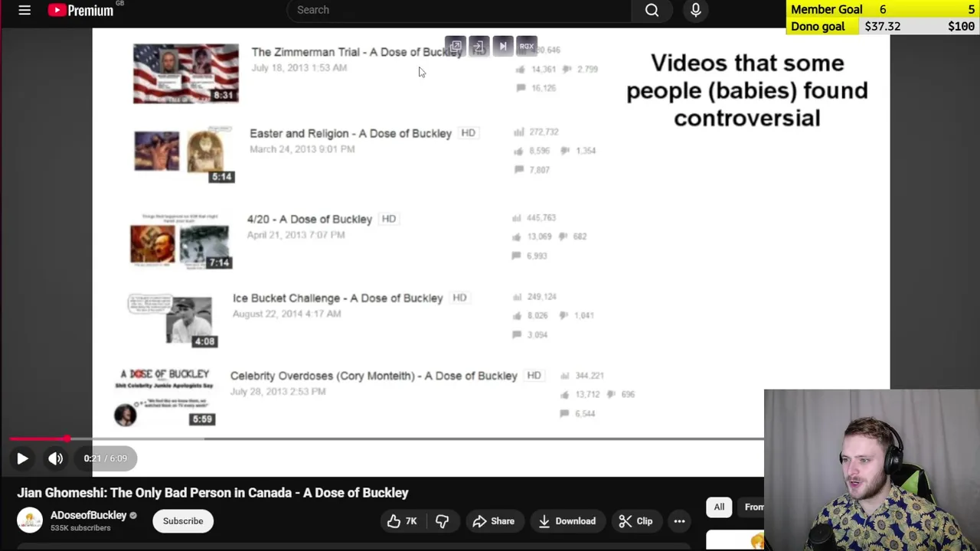Open the pop-out window overlay icon
The height and width of the screenshot is (551, 980).
point(456,47)
